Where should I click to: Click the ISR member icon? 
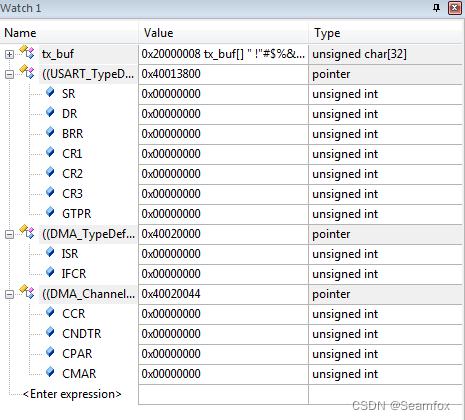click(x=50, y=252)
